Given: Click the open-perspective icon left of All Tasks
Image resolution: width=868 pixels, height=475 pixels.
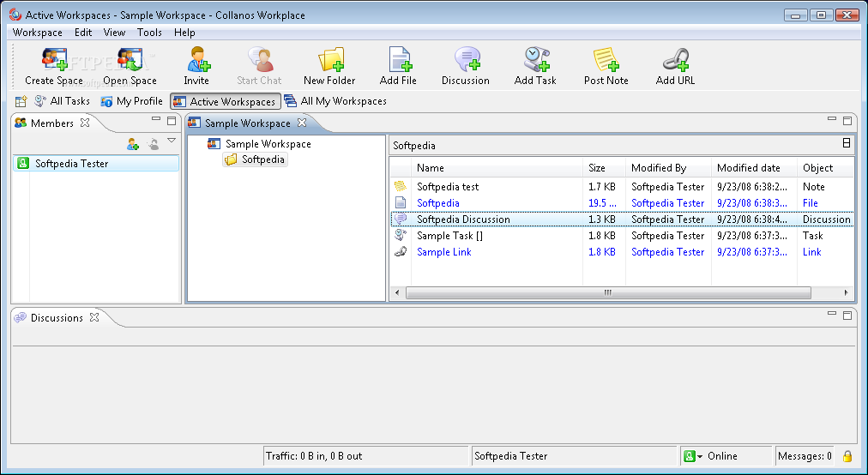Looking at the screenshot, I should (x=21, y=101).
